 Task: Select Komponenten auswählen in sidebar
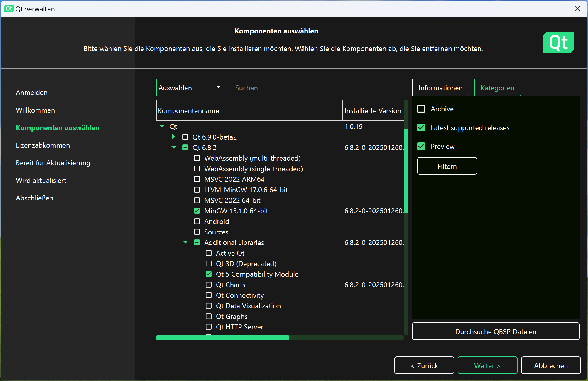pos(58,128)
